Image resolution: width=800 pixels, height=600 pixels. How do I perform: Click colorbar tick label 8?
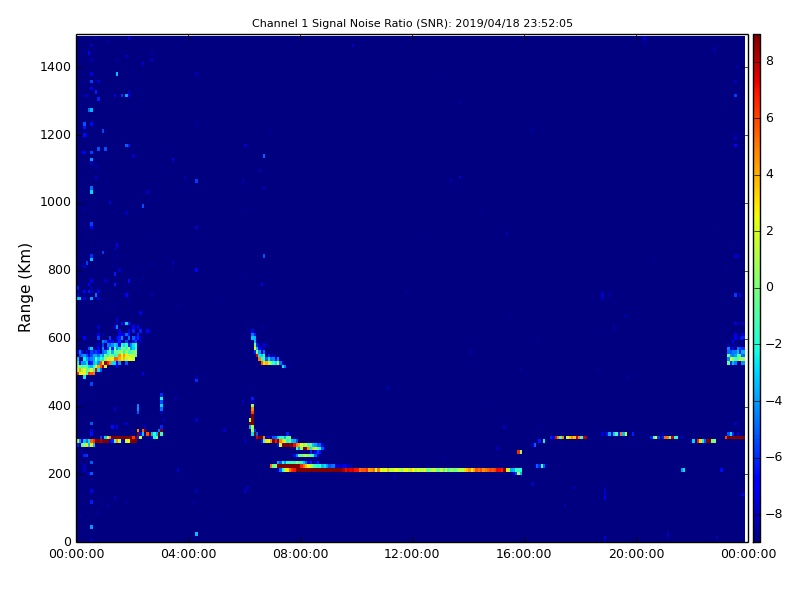(x=770, y=61)
